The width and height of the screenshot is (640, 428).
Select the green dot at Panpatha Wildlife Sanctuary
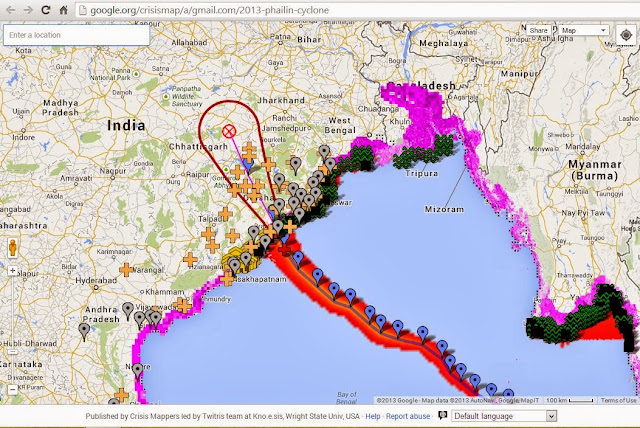click(x=166, y=97)
